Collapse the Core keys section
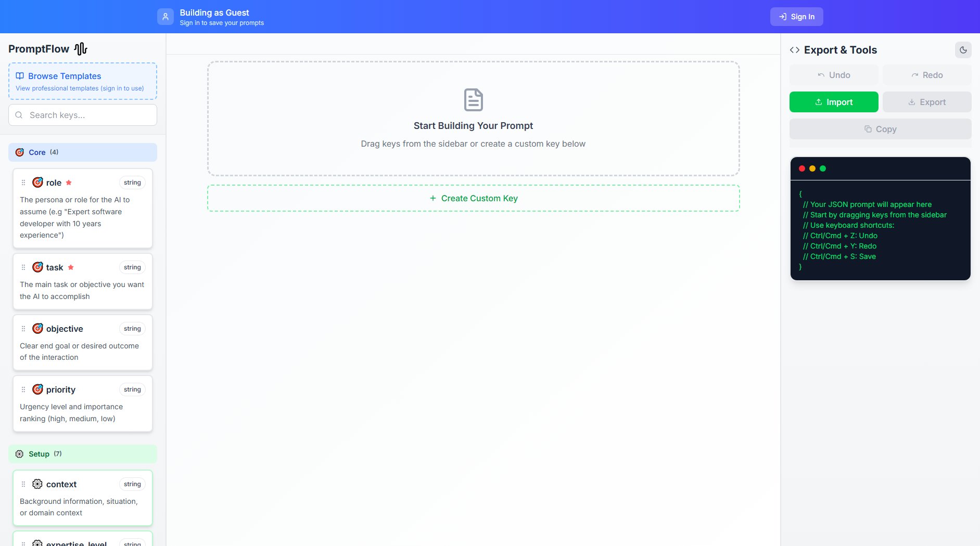Viewport: 980px width, 546px height. [x=83, y=152]
